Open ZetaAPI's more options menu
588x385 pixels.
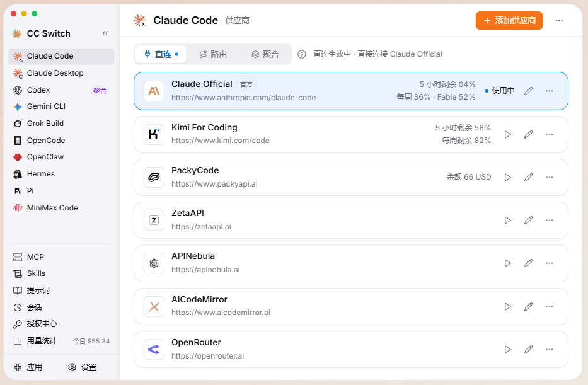tap(550, 221)
